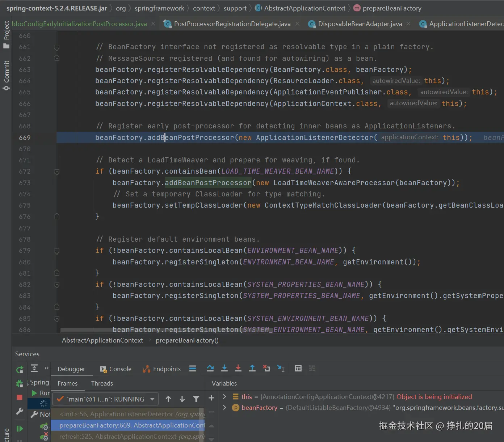Image resolution: width=504 pixels, height=442 pixels.
Task: Click the Step Over debugger icon
Action: tap(210, 369)
